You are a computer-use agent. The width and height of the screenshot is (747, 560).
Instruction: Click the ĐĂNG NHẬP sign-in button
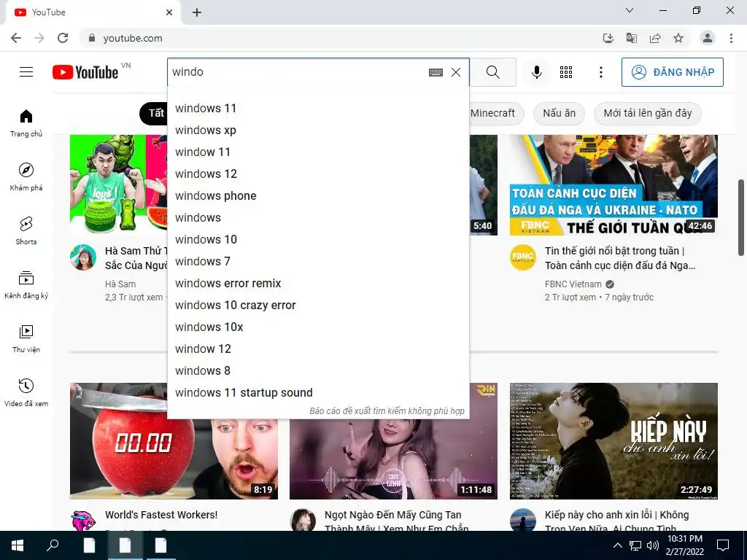click(x=672, y=72)
